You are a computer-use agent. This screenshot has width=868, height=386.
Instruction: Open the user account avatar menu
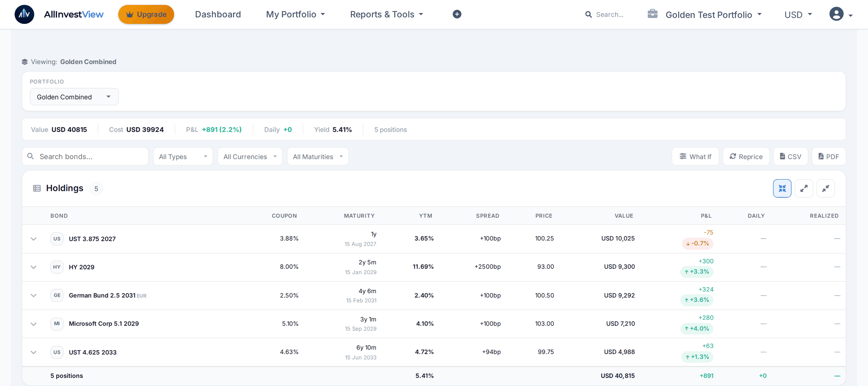(x=841, y=14)
